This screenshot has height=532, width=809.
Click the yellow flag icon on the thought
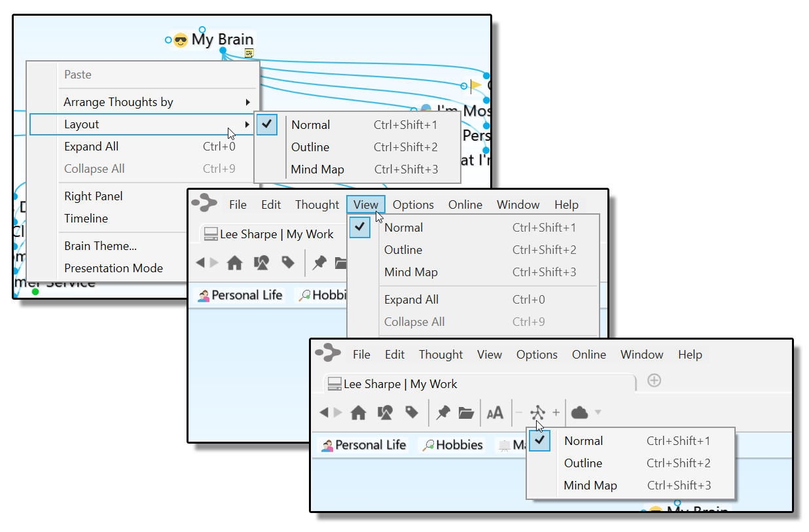[x=476, y=85]
